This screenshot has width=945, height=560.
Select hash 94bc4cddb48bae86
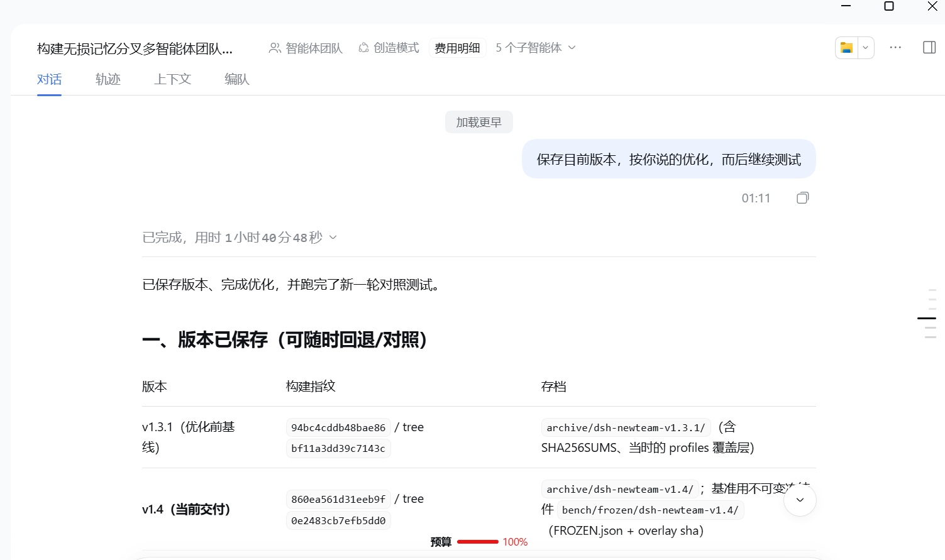(338, 427)
